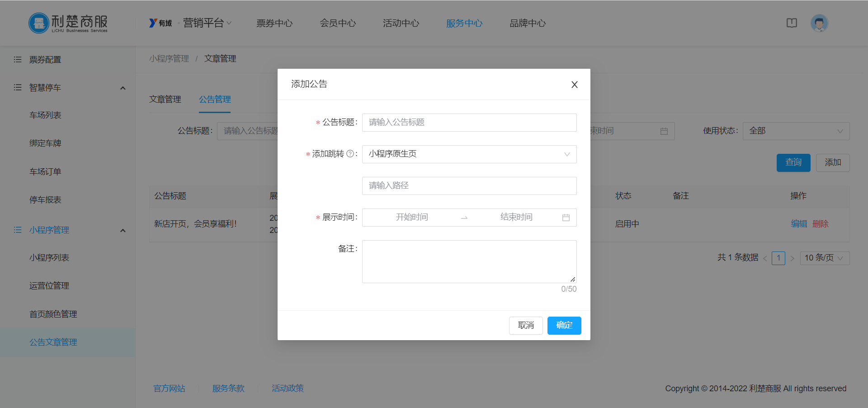Click the help icon next to 添加跳转
This screenshot has width=868, height=408.
[350, 154]
